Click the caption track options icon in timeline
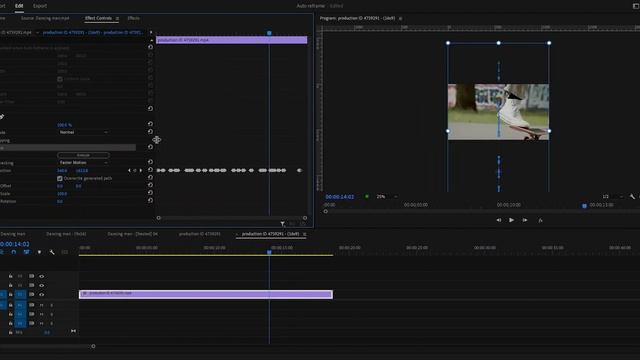 coord(64,252)
